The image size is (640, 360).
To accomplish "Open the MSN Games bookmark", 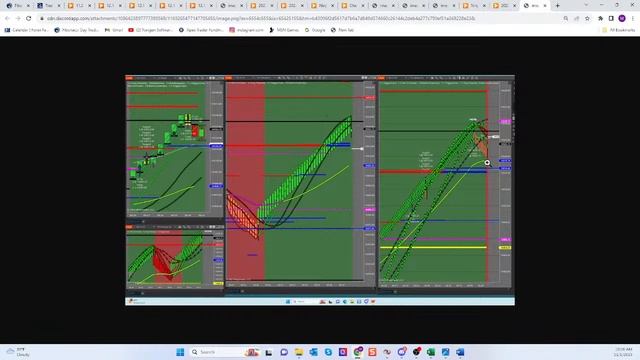I will click(x=284, y=30).
